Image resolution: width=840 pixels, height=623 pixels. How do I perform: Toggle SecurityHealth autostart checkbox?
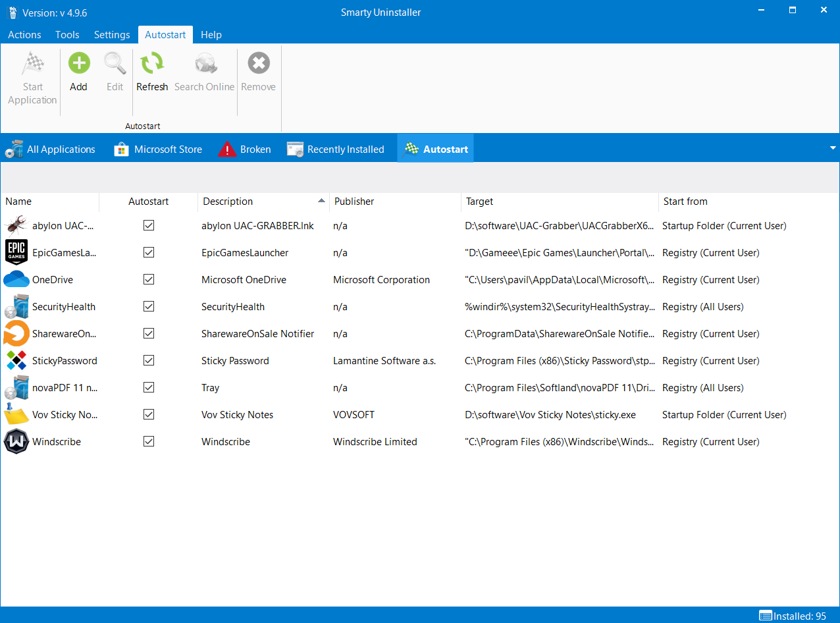pos(149,306)
